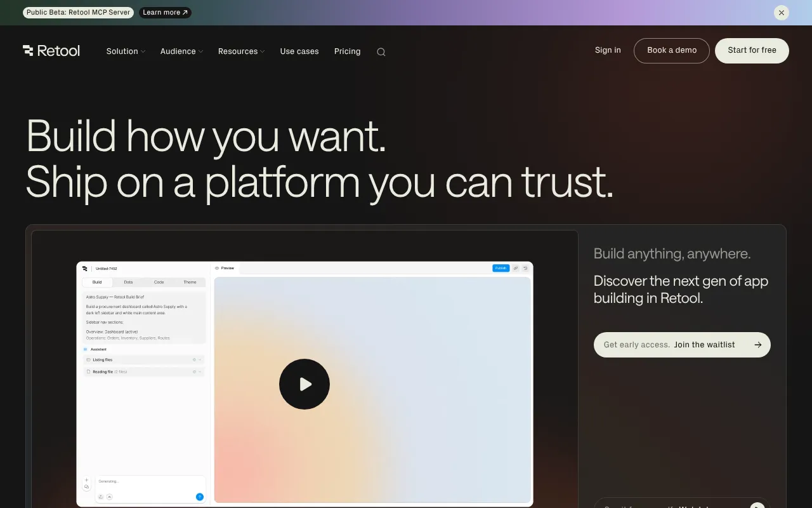
Task: Dismiss the Public Beta announcement banner
Action: (782, 13)
